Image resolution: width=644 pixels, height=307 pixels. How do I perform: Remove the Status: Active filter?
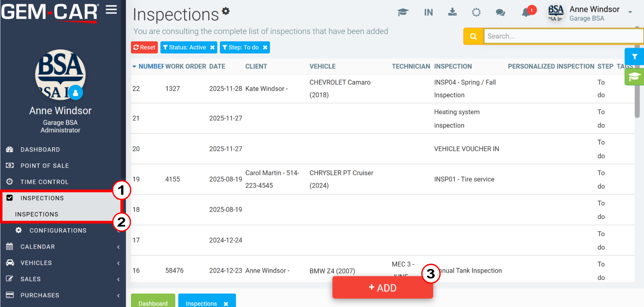212,47
